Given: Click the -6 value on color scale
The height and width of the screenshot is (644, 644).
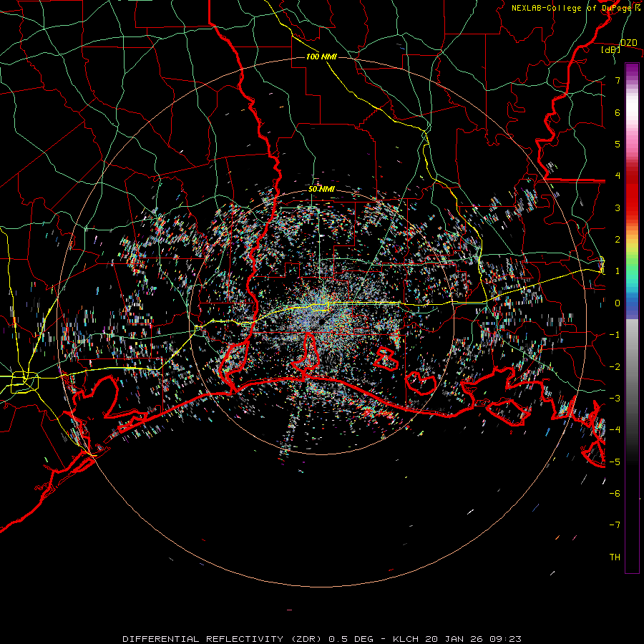Looking at the screenshot, I should [x=615, y=494].
